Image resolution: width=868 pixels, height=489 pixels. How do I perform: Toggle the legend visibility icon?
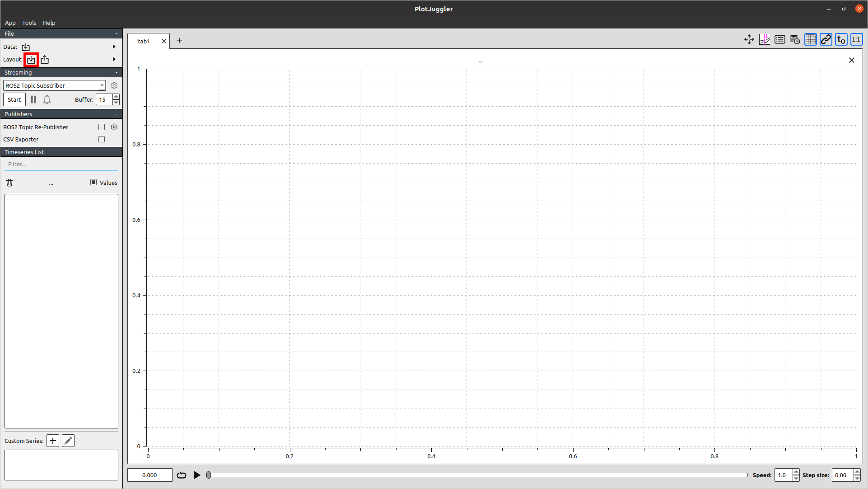[780, 40]
